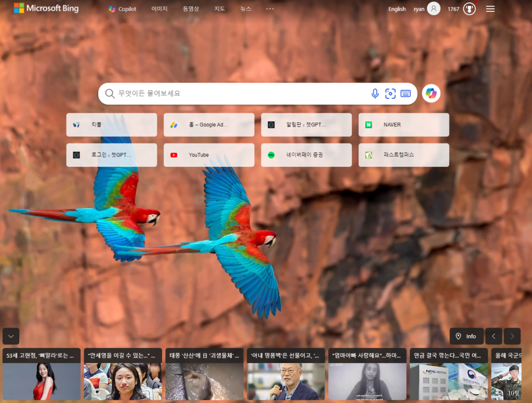Click the 티플 tile favicon
Image resolution: width=532 pixels, height=403 pixels.
[76, 125]
